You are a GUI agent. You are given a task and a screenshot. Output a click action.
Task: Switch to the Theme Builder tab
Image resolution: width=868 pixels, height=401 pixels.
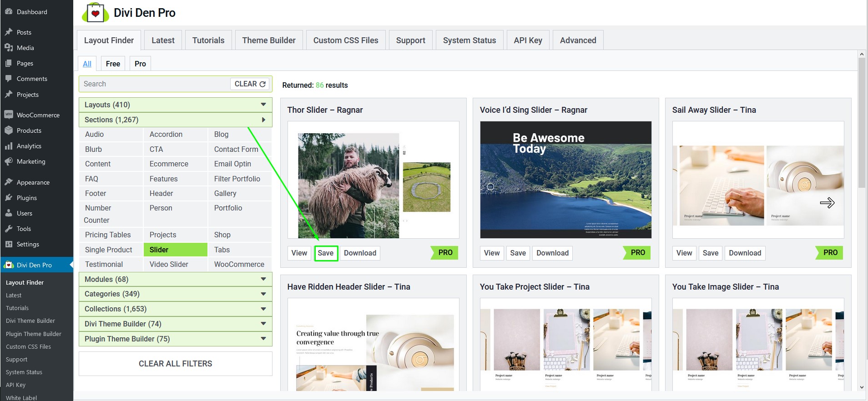[x=268, y=40]
